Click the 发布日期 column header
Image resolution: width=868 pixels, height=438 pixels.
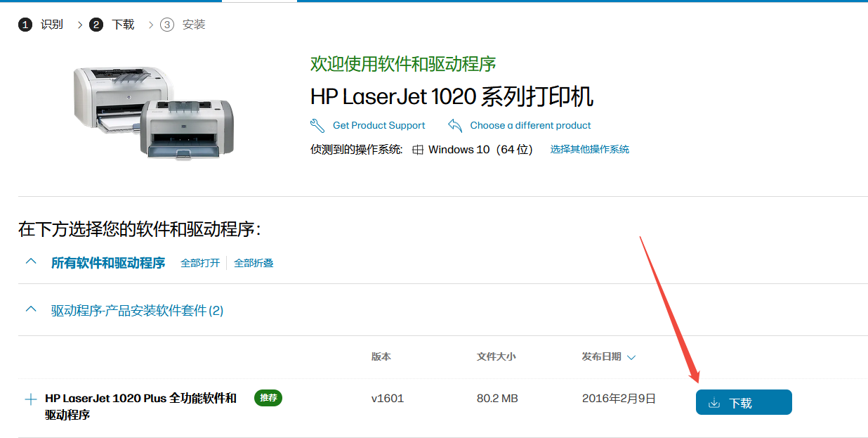(x=602, y=356)
